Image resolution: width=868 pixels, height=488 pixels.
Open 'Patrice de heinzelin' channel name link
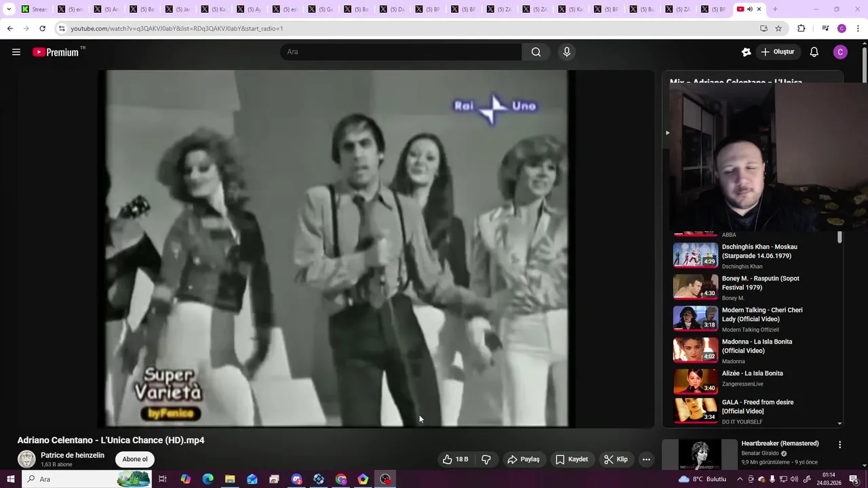(x=73, y=455)
